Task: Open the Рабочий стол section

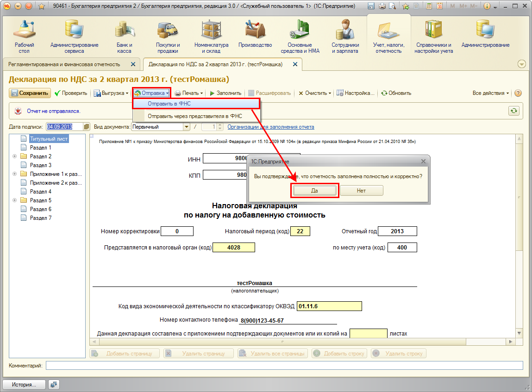Action: coord(24,37)
